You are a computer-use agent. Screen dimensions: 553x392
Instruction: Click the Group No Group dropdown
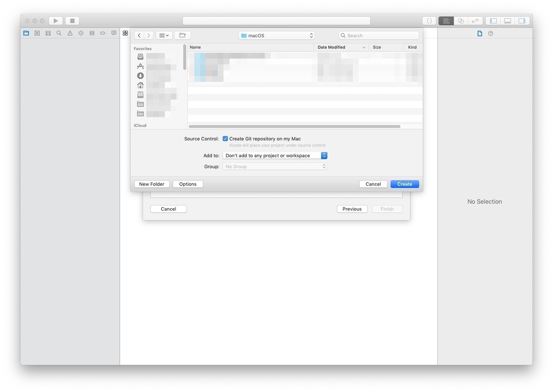coord(275,166)
